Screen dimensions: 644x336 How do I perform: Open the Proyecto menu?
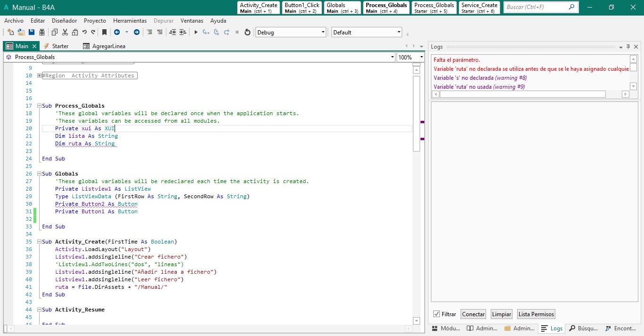click(95, 21)
